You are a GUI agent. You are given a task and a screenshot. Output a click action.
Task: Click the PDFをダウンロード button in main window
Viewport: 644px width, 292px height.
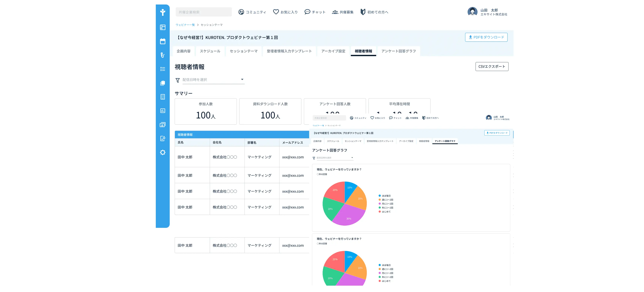(486, 37)
